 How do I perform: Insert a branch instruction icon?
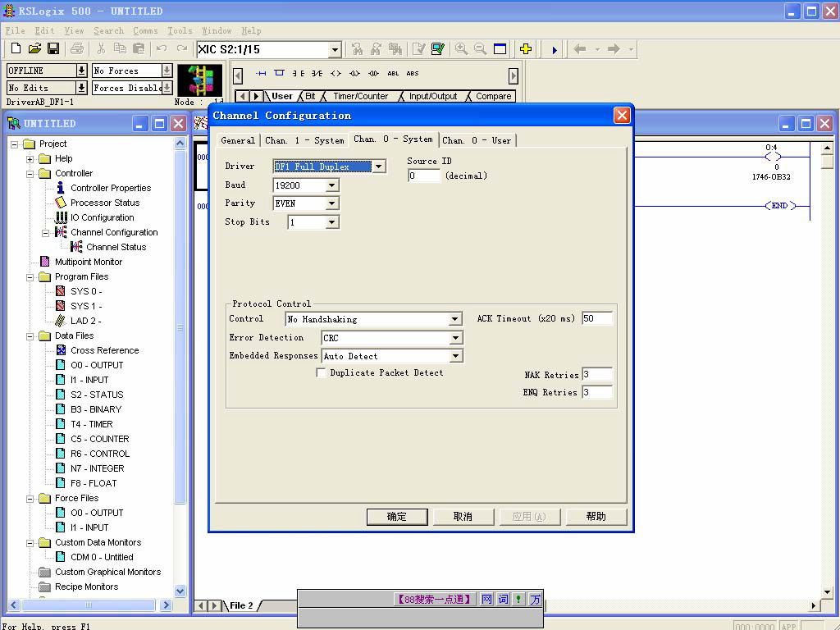279,73
